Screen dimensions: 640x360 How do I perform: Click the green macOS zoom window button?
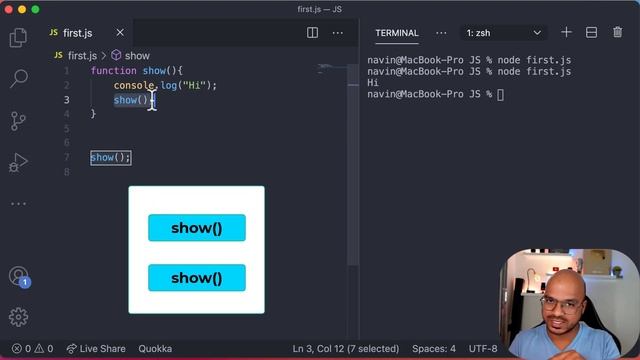(x=36, y=9)
